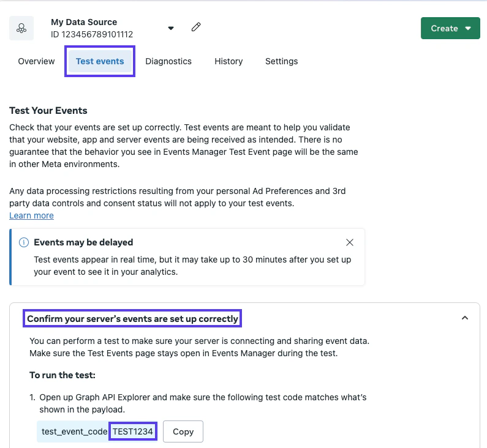The height and width of the screenshot is (448, 487).
Task: Click the Events may be delayed heading
Action: (x=83, y=242)
